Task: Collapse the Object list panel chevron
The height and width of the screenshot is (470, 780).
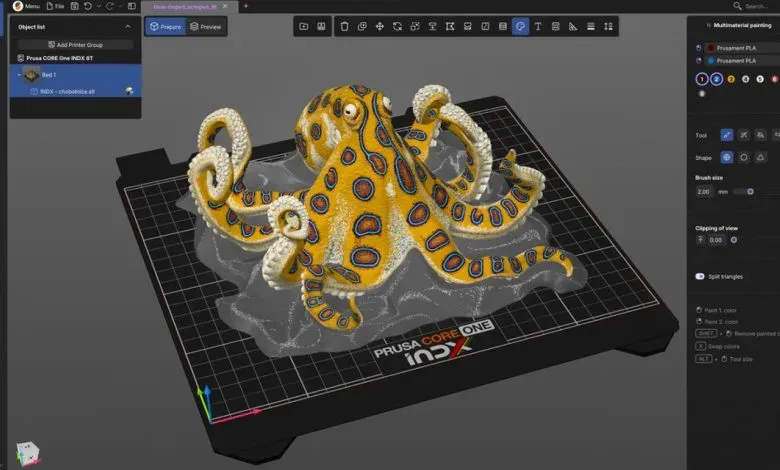Action: pyautogui.click(x=128, y=27)
